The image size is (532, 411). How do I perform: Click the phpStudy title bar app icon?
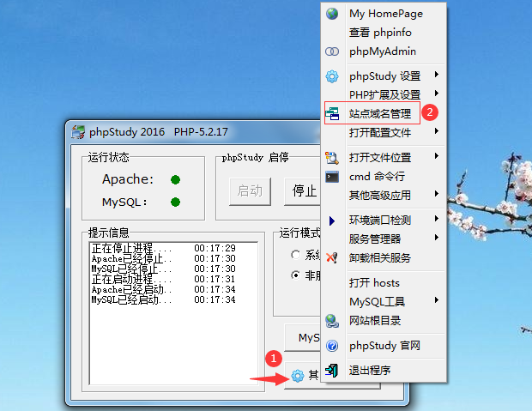(x=78, y=132)
